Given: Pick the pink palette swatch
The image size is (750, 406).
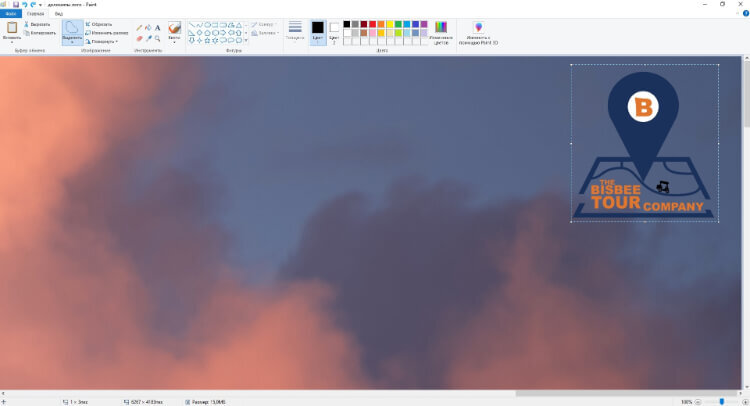Looking at the screenshot, I should pyautogui.click(x=373, y=33).
